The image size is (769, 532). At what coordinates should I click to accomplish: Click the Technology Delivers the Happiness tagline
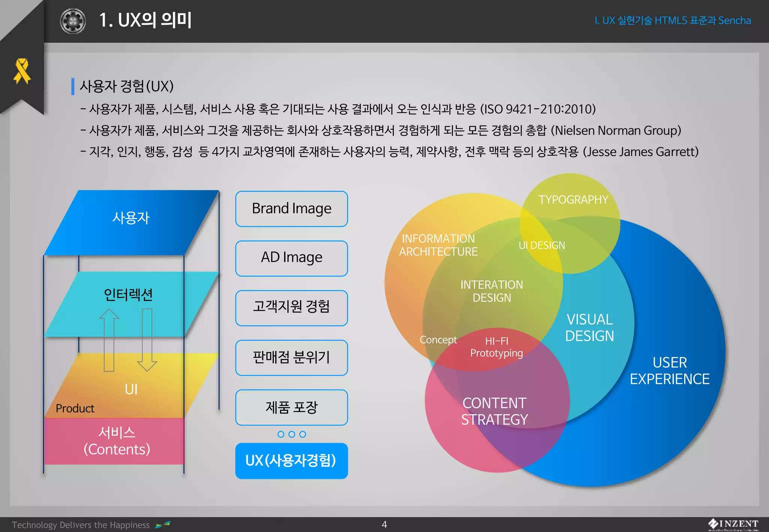pyautogui.click(x=81, y=525)
